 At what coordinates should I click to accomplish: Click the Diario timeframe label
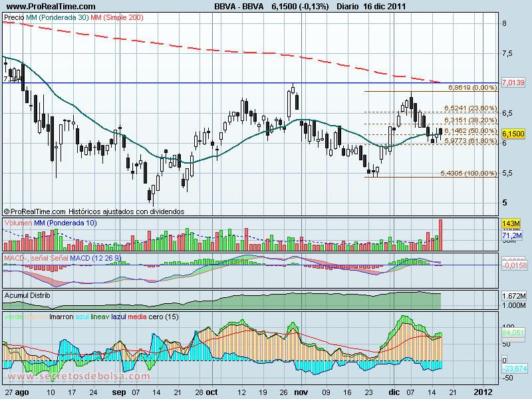pos(347,6)
